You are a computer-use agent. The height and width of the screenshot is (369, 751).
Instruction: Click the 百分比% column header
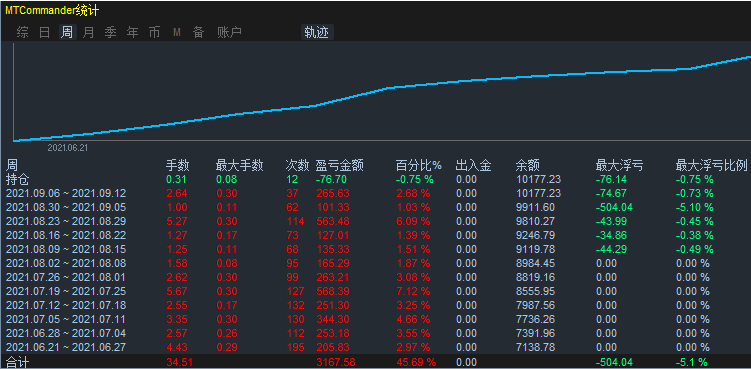419,166
